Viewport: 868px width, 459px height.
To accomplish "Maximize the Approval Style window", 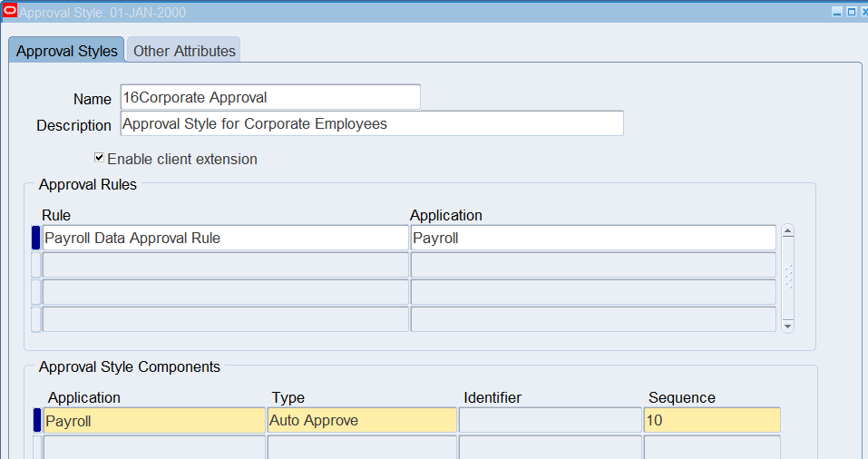I will coord(851,12).
